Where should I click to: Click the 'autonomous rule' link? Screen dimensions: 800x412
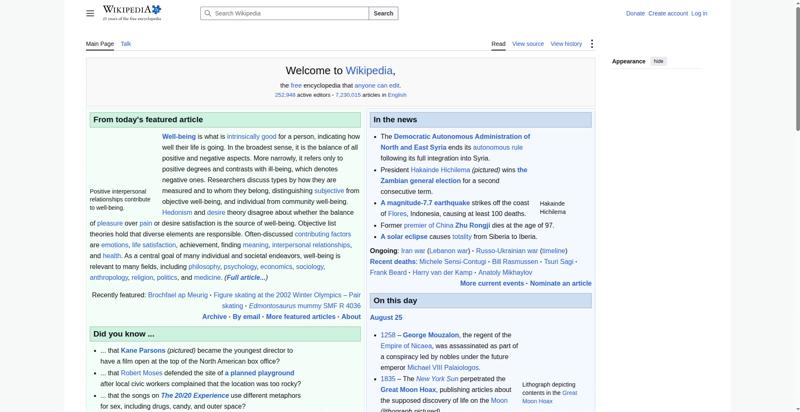point(498,147)
